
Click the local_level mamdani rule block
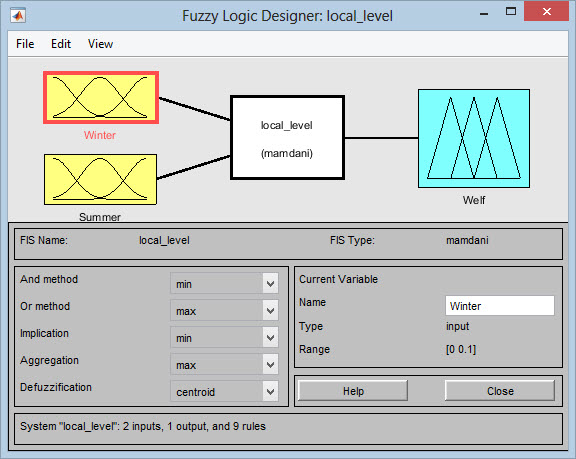tap(287, 138)
